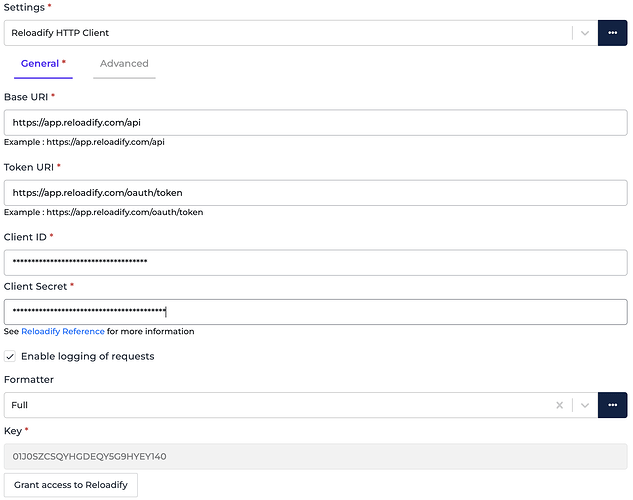This screenshot has width=633, height=500.
Task: Open Formatter ellipsis button
Action: coord(612,405)
